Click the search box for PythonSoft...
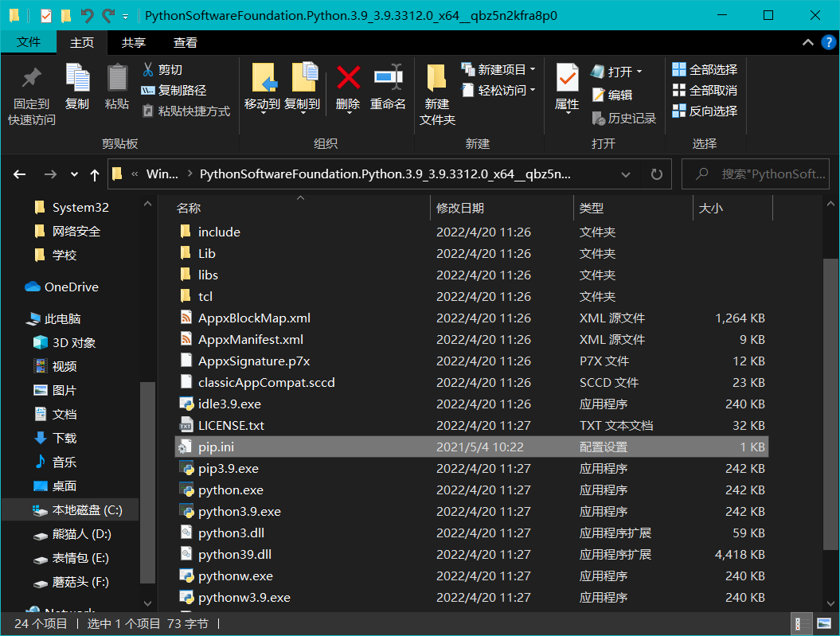Image resolution: width=840 pixels, height=636 pixels. pos(755,174)
